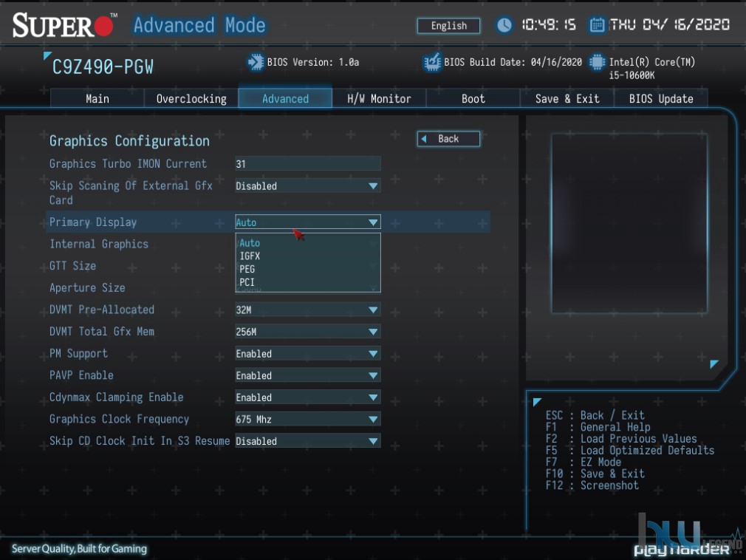Click the calendar icon beside the date
746x560 pixels.
[597, 24]
